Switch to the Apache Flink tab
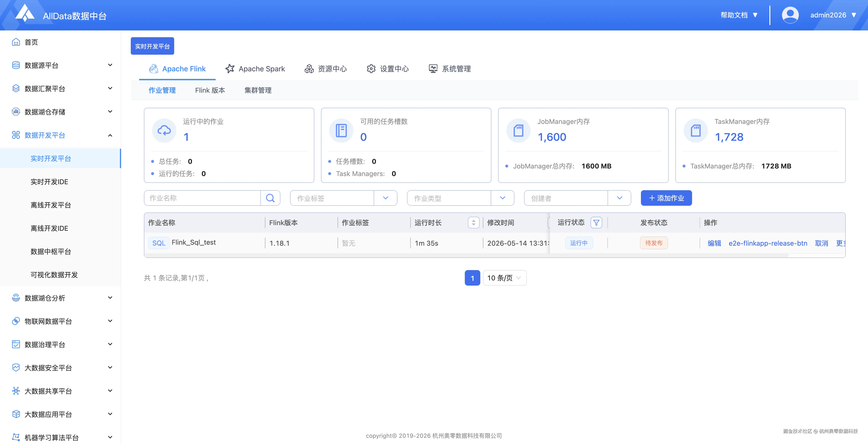Viewport: 868px width, 444px height. (x=177, y=69)
